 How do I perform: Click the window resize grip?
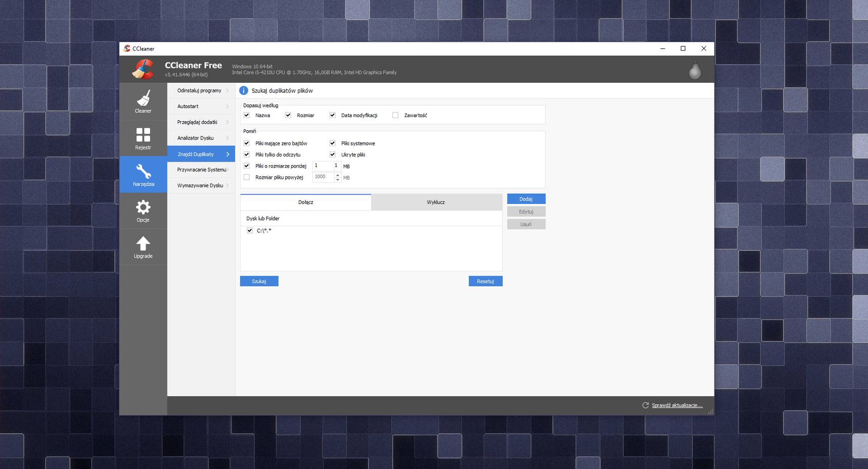tap(711, 411)
